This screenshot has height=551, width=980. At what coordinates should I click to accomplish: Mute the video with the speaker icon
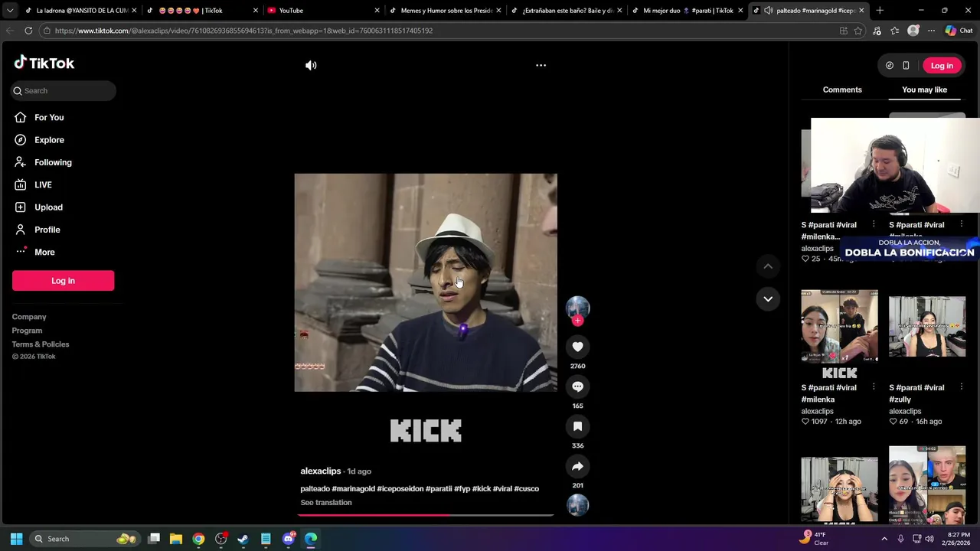pos(311,65)
